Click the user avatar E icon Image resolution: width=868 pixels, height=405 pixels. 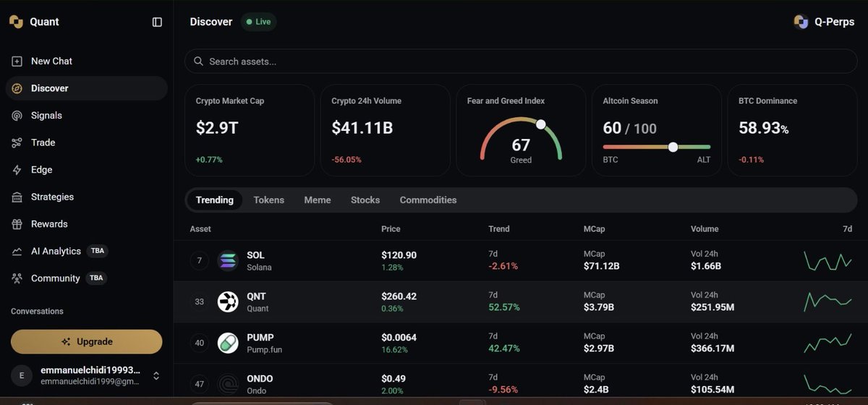(x=22, y=375)
